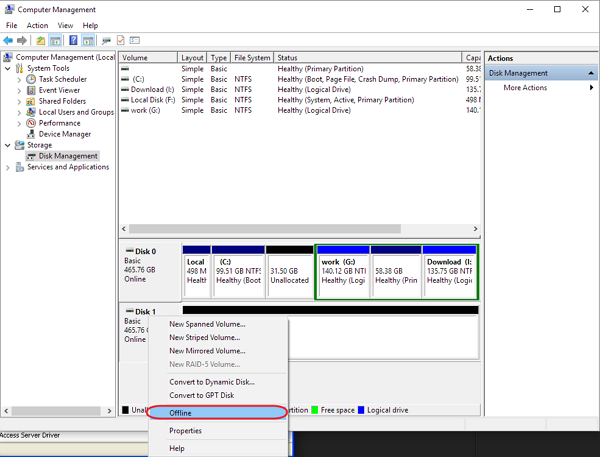
Task: Click the Status column header
Action: pyautogui.click(x=288, y=58)
